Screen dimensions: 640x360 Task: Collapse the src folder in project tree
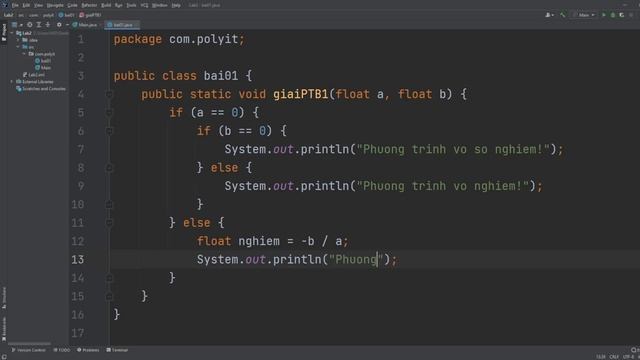18,47
